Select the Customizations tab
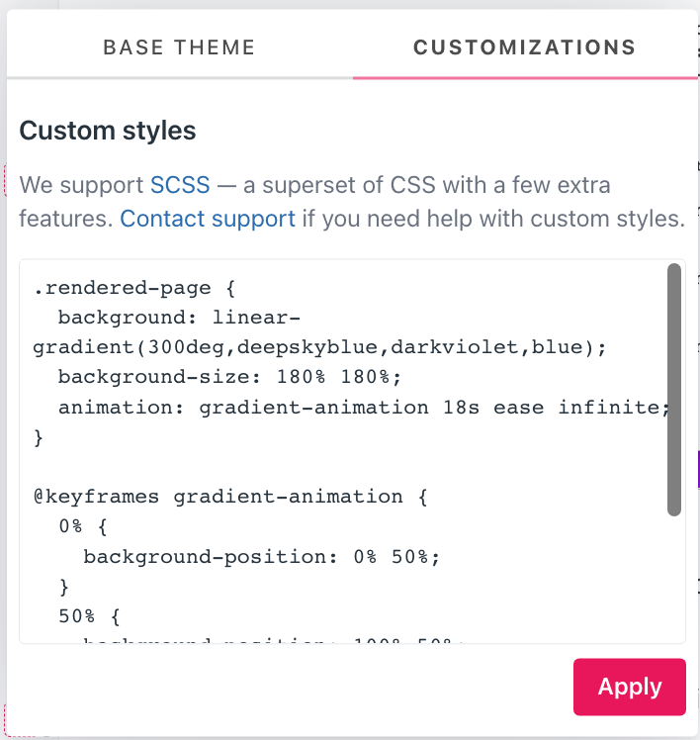This screenshot has height=740, width=700. [524, 47]
